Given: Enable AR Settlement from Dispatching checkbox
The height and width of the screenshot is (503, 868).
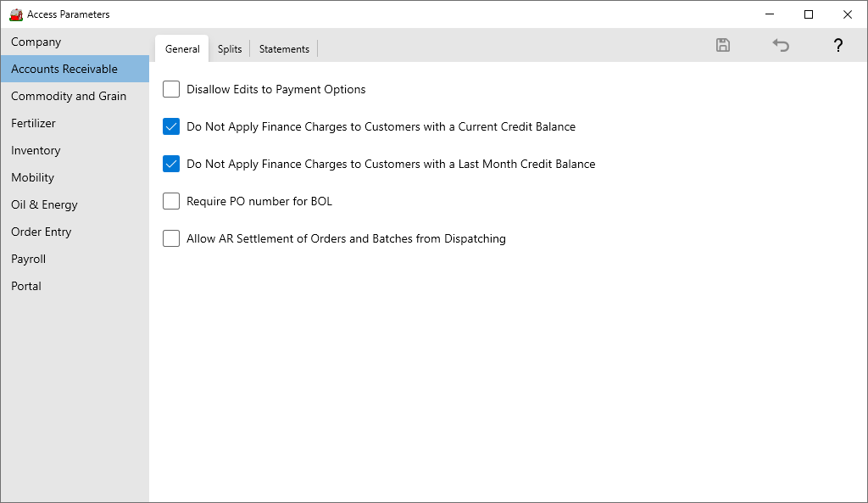Looking at the screenshot, I should pos(171,238).
